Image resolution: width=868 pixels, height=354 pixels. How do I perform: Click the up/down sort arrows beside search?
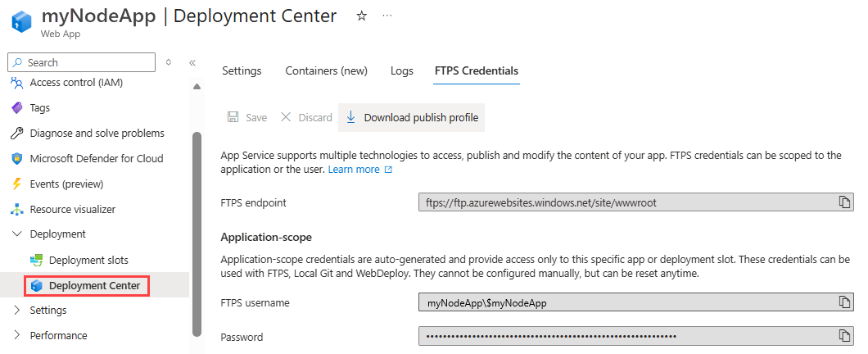pos(169,62)
